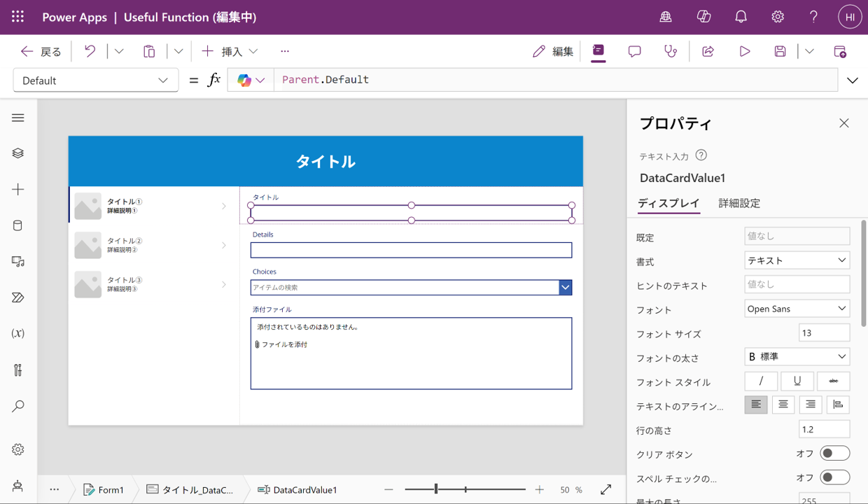868x504 pixels.
Task: Switch to the ディスプレイ tab
Action: tap(668, 203)
